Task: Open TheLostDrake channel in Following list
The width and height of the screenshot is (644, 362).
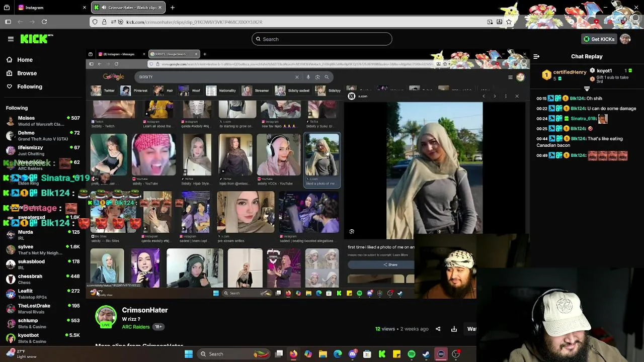Action: 43,308
